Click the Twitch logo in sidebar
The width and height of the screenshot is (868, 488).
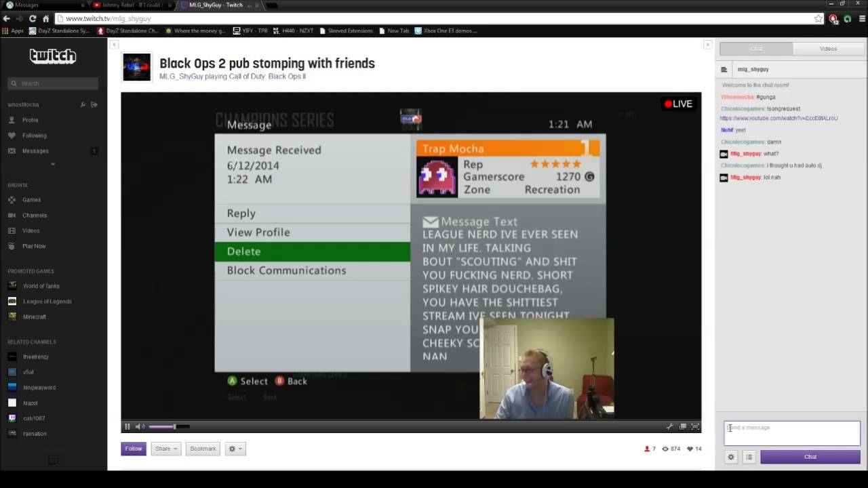coord(53,56)
